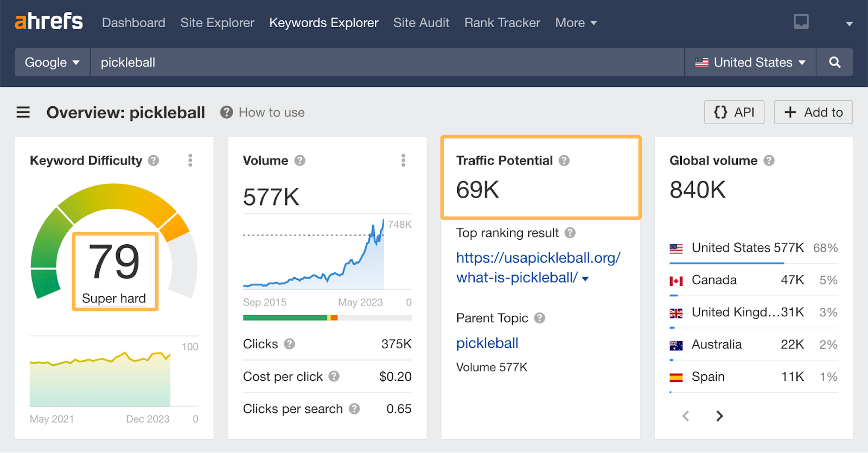Click help icon next to Volume heading
This screenshot has width=868, height=453.
tap(300, 161)
